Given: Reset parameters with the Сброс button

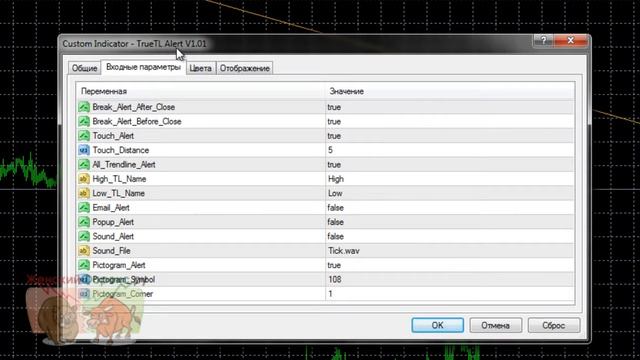Looking at the screenshot, I should (553, 325).
